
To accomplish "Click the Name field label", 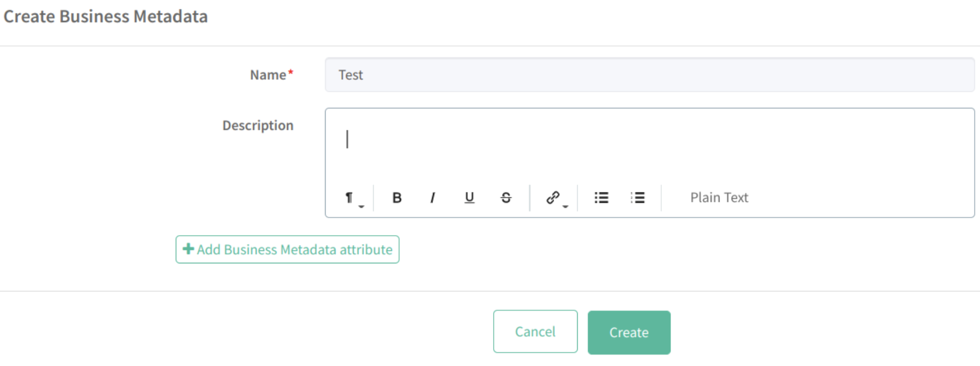I will (x=268, y=75).
